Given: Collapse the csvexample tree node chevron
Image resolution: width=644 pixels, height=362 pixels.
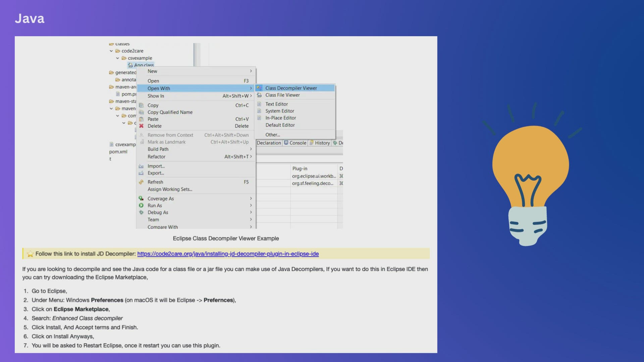Looking at the screenshot, I should [117, 58].
